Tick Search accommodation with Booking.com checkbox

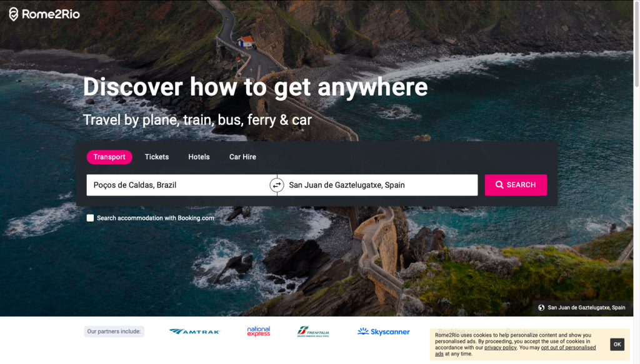coord(90,218)
